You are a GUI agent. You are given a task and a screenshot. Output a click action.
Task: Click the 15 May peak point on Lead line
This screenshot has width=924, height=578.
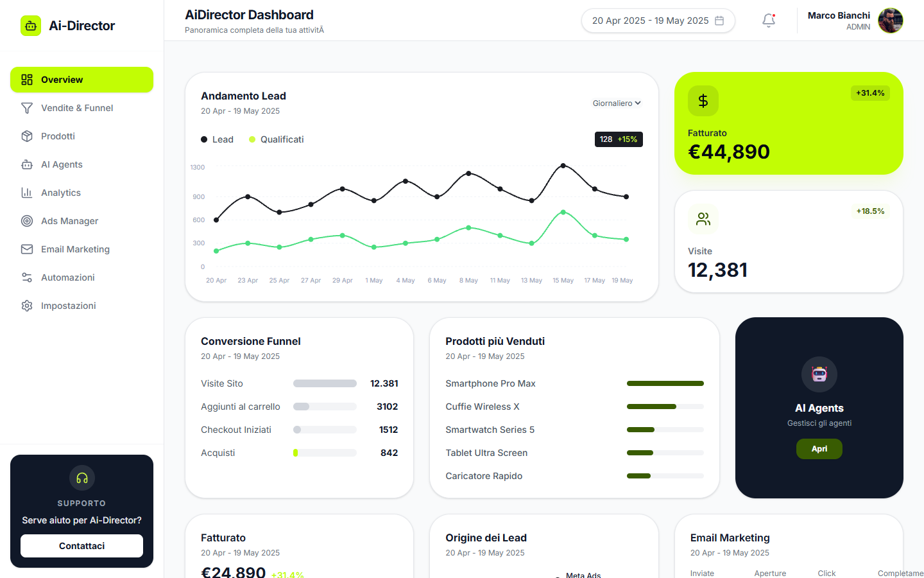click(563, 166)
